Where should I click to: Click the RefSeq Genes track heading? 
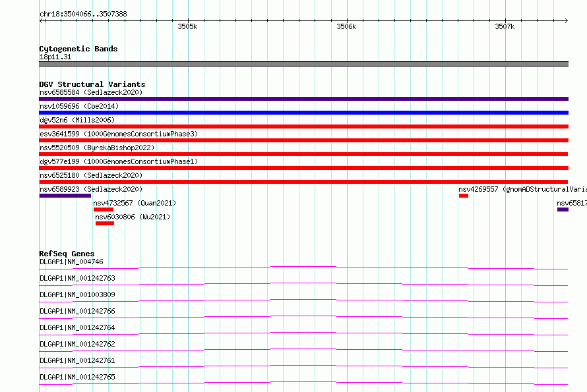(x=67, y=254)
